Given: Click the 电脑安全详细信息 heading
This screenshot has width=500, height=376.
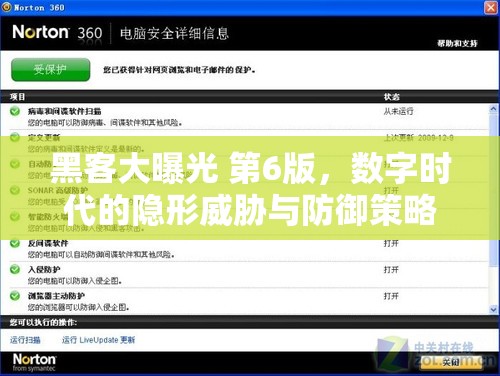Looking at the screenshot, I should [174, 34].
